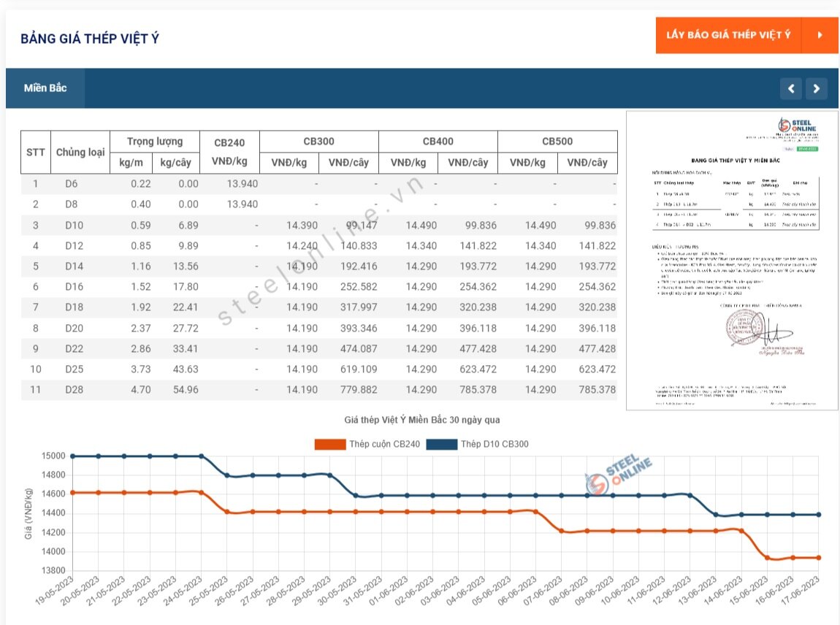
Task: Click the 54.96 weight in D28 row
Action: coord(186,389)
